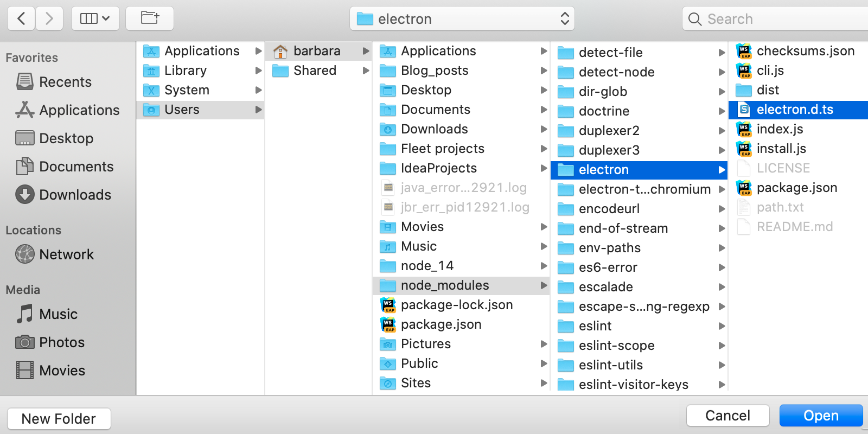
Task: Click the Open button
Action: [821, 416]
